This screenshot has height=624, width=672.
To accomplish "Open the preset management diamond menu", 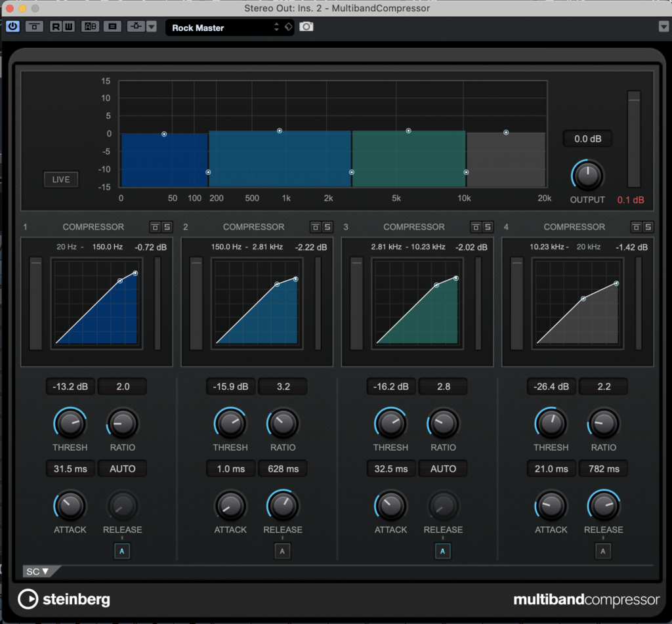I will click(288, 28).
